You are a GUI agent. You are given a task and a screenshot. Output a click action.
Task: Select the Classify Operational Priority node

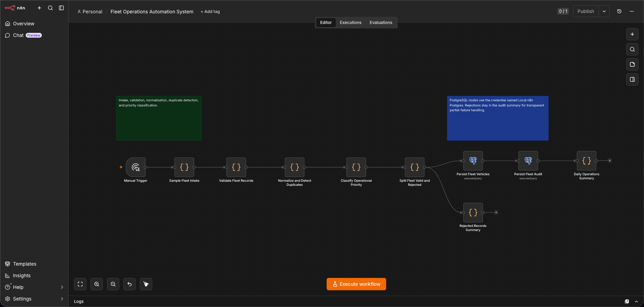[356, 167]
